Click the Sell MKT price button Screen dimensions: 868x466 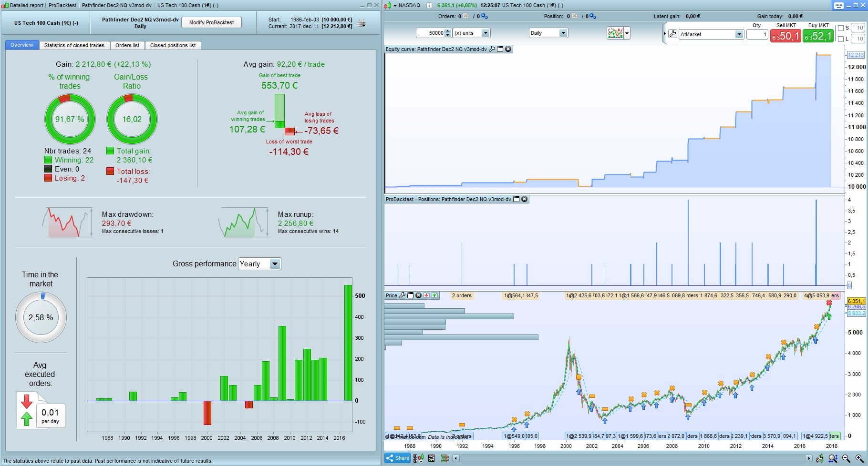tap(785, 36)
